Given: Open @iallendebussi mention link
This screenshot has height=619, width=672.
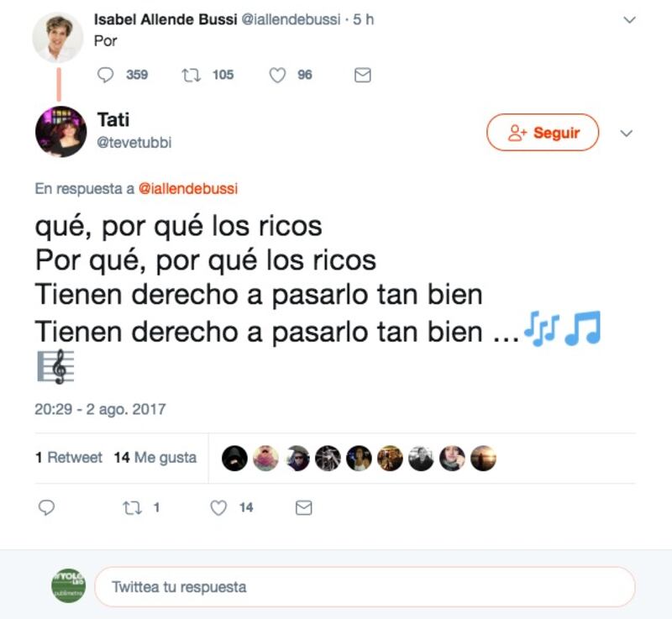Looking at the screenshot, I should pyautogui.click(x=188, y=188).
